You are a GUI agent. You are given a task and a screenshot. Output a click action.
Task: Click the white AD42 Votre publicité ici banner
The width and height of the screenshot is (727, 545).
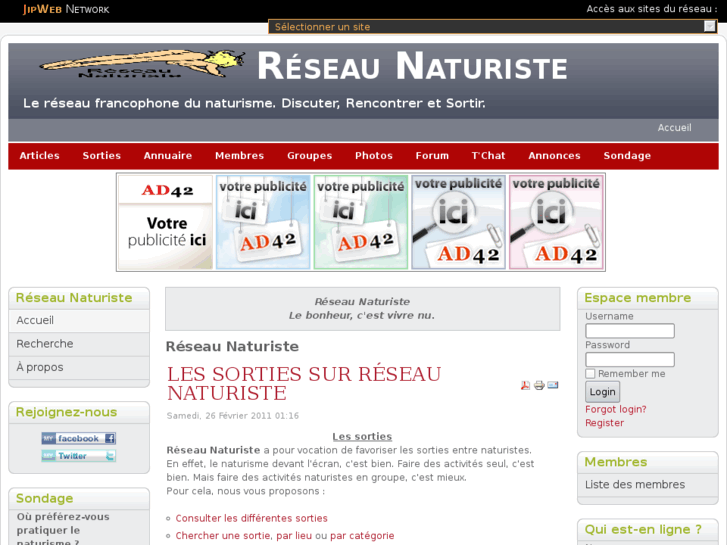pyautogui.click(x=166, y=222)
